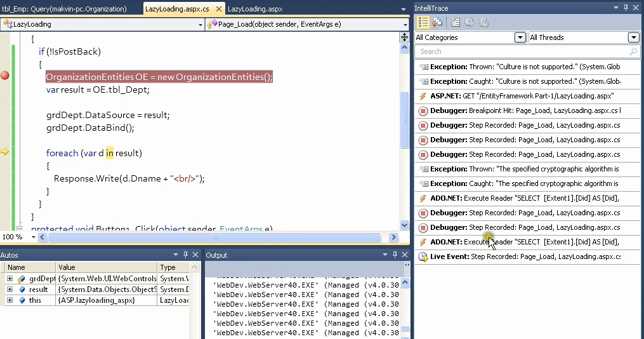Click the magnifier icon in the IntelliTrace search box
This screenshot has height=339, width=644.
(x=633, y=51)
